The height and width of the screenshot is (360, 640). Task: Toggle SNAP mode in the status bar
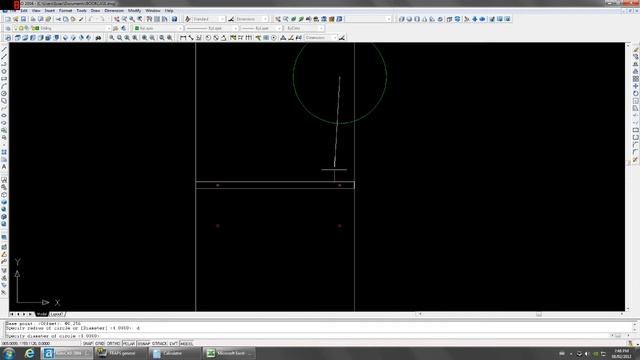pos(88,344)
